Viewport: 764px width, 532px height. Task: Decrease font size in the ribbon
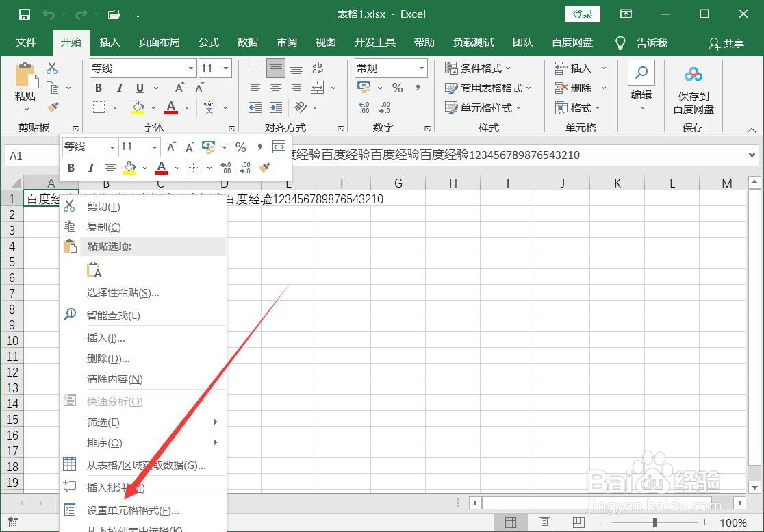point(199,88)
